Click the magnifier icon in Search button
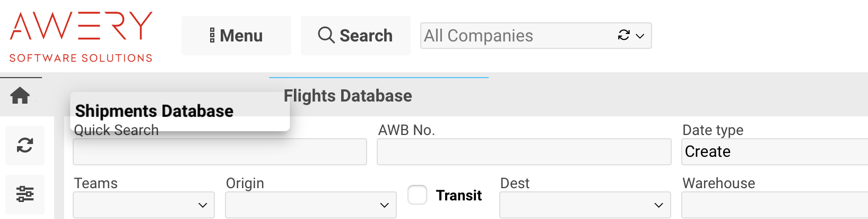Viewport: 868px width, 219px height. click(x=326, y=36)
